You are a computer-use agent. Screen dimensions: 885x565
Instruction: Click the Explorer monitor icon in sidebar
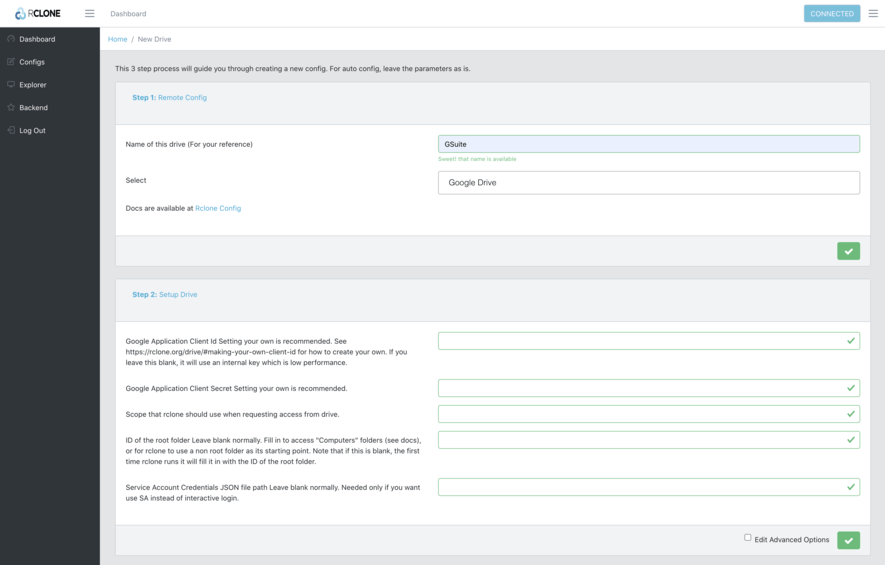pyautogui.click(x=11, y=85)
